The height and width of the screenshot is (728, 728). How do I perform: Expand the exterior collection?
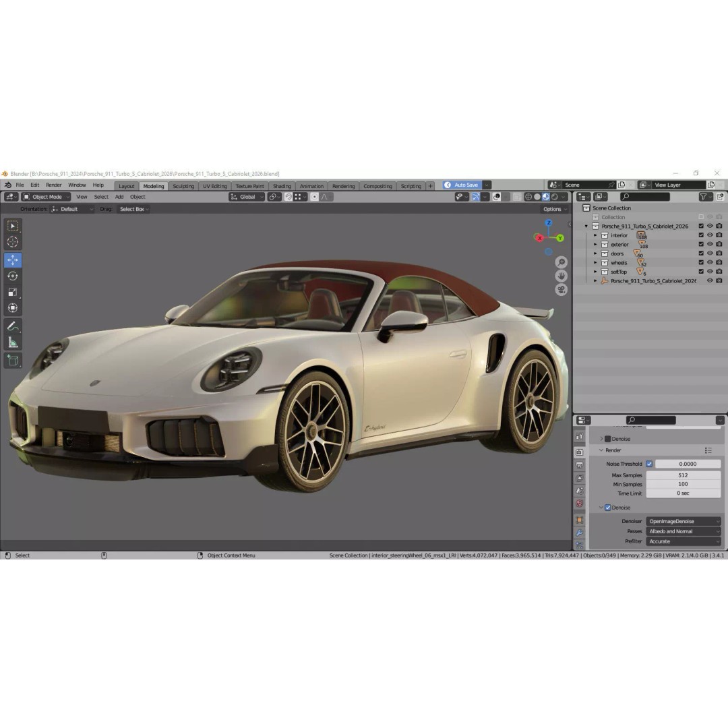595,244
